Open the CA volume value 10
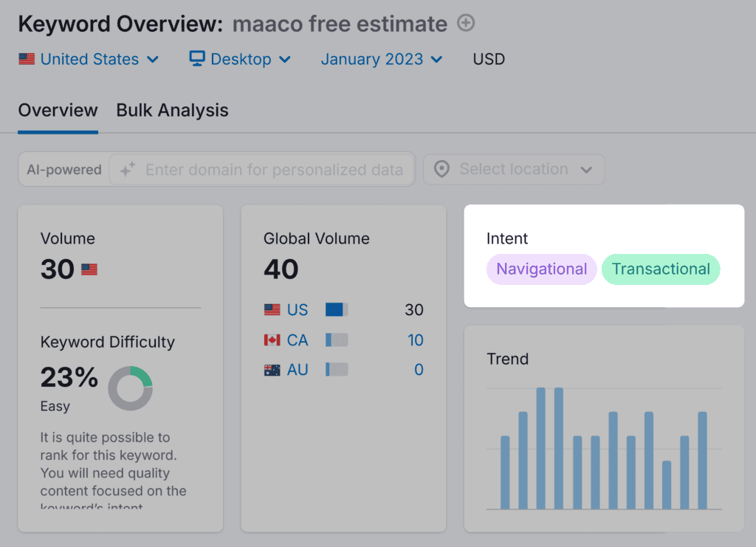Screen dimensions: 756x547 click(415, 340)
